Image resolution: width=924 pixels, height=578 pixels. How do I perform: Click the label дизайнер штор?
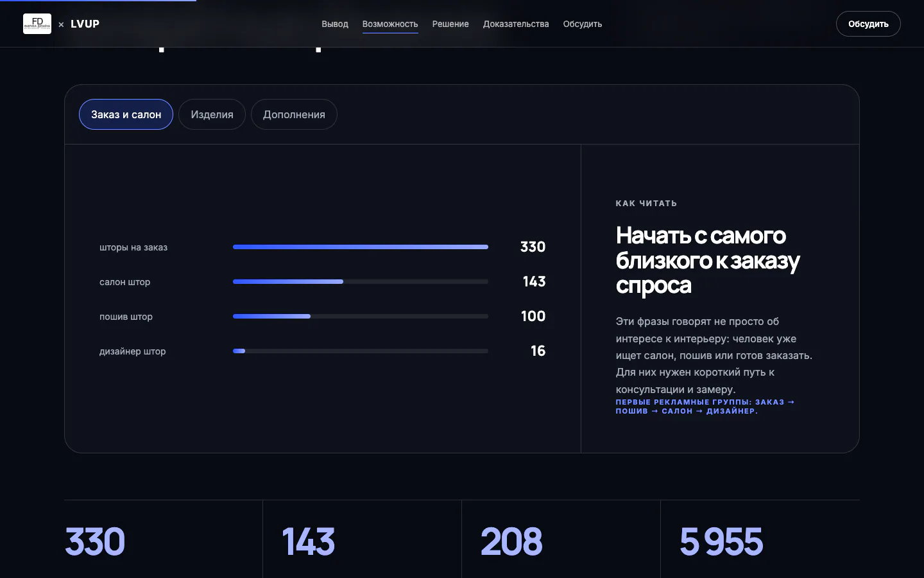coord(132,351)
